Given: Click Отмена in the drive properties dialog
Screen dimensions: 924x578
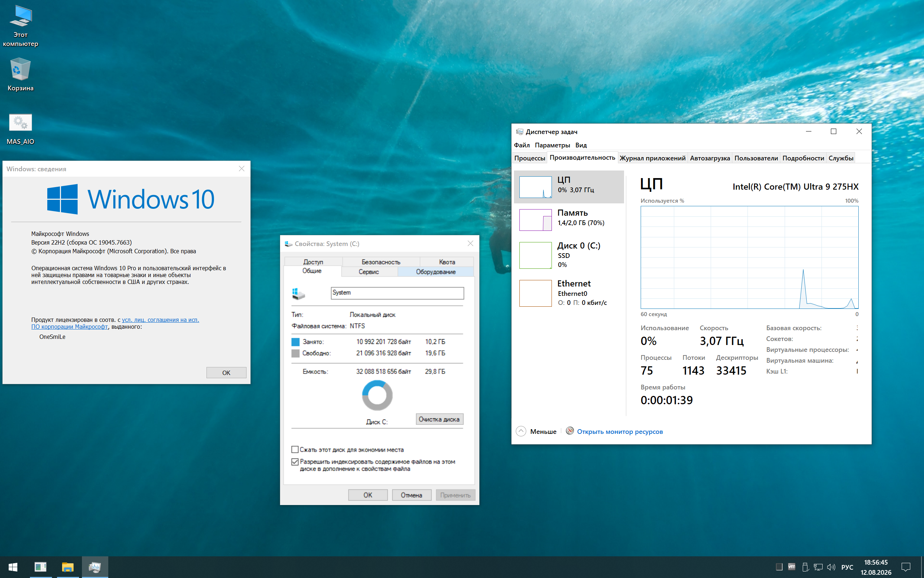Looking at the screenshot, I should coord(411,495).
